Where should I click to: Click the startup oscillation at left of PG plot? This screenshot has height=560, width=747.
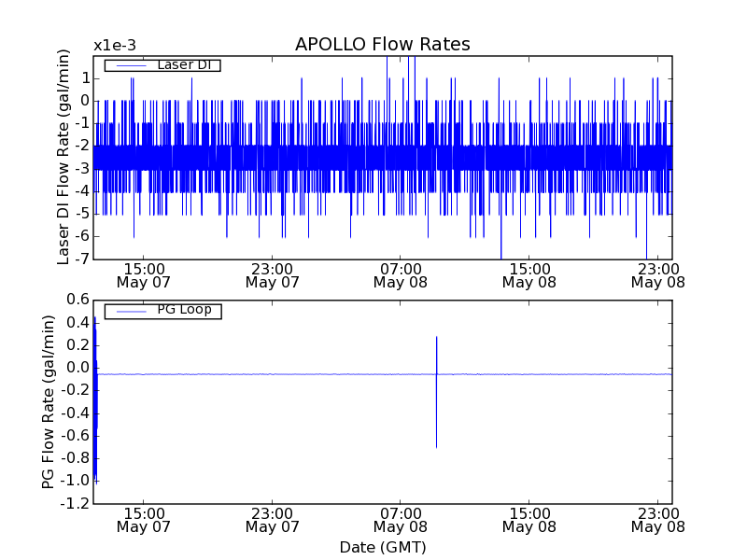[x=95, y=401]
